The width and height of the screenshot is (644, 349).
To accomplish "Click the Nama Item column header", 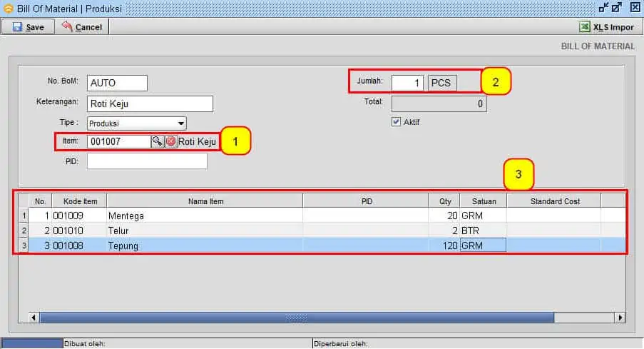I will [x=205, y=201].
